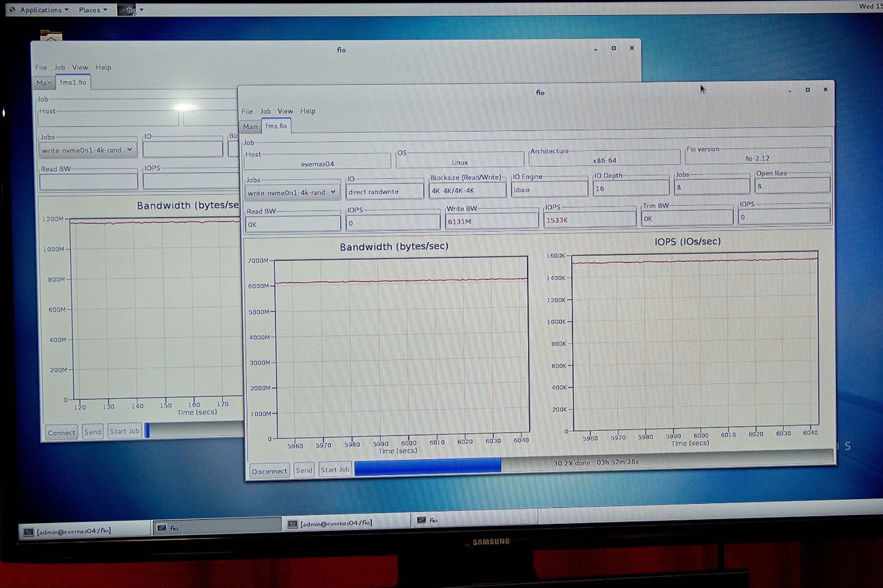Open the Help menu in the back fio window
The height and width of the screenshot is (588, 883).
coord(103,68)
